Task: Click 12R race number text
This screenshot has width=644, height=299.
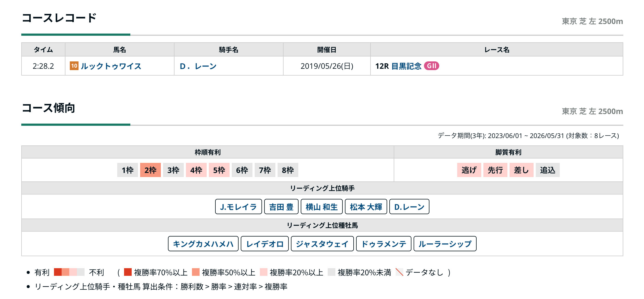Action: (382, 66)
